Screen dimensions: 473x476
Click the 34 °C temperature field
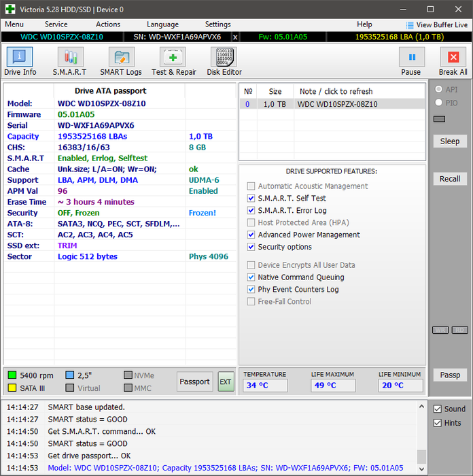click(265, 386)
